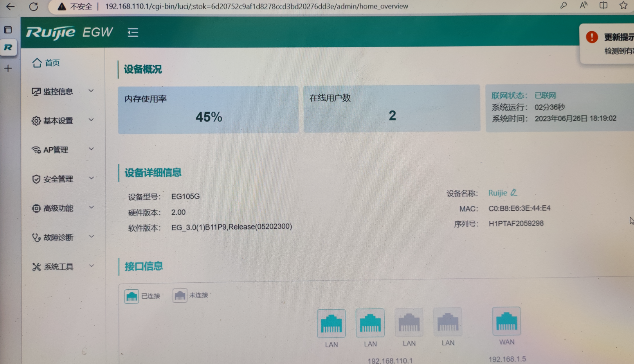Select the Ruijie tab in vertical tab bar
634x364 pixels.
[x=8, y=47]
